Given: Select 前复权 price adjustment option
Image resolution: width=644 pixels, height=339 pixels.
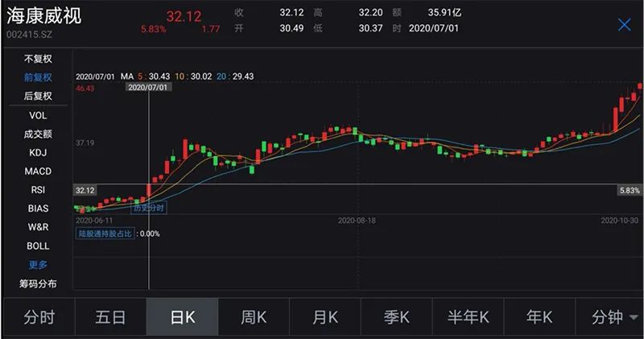Looking at the screenshot, I should click(38, 77).
